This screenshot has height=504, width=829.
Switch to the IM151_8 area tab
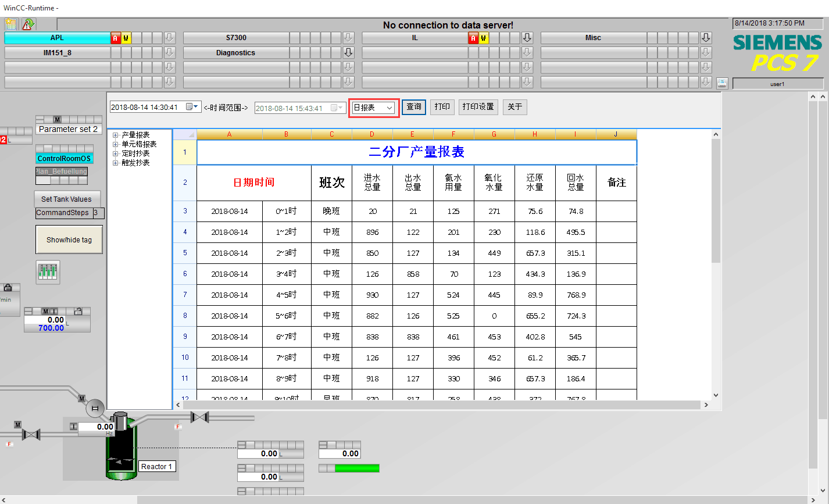(57, 52)
